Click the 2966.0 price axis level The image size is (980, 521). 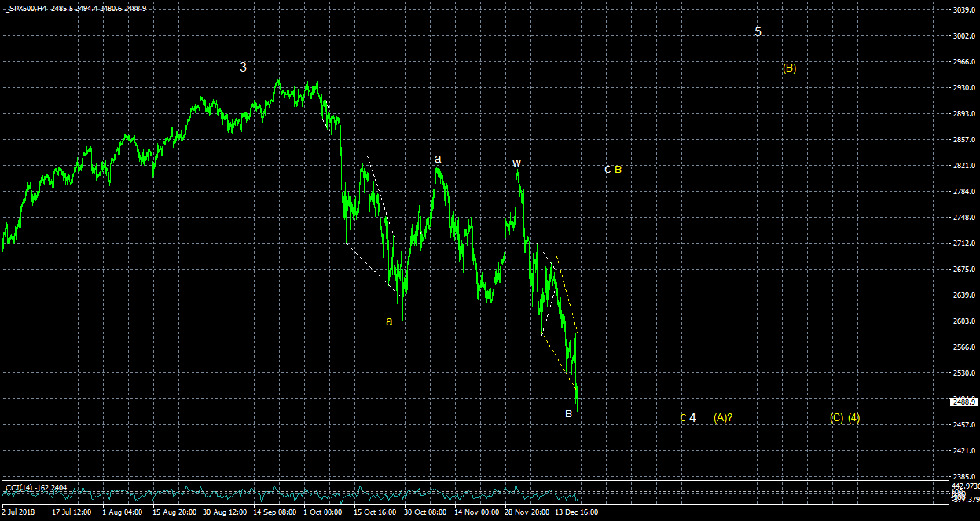tap(964, 62)
